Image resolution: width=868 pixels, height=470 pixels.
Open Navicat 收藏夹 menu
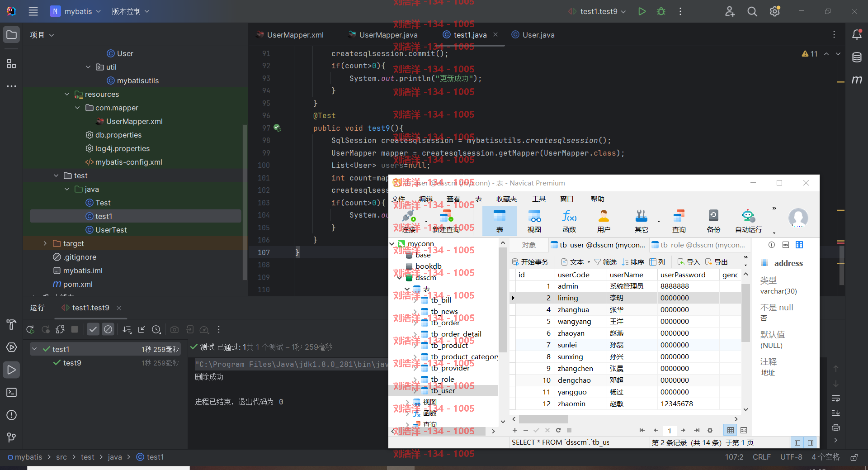coord(506,199)
